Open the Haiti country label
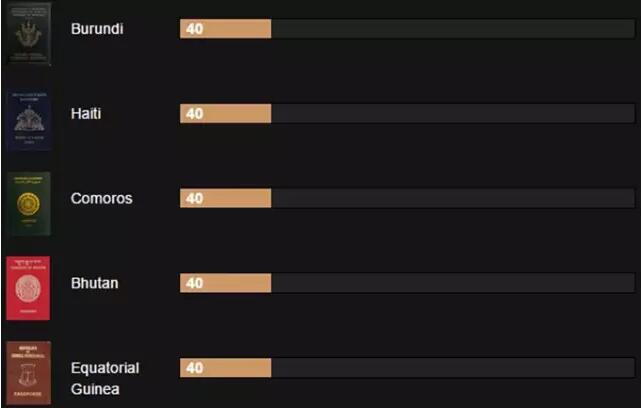 pyautogui.click(x=86, y=114)
